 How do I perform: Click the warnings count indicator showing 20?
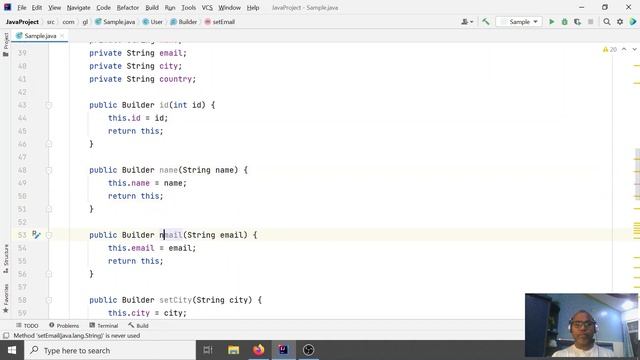(x=610, y=49)
